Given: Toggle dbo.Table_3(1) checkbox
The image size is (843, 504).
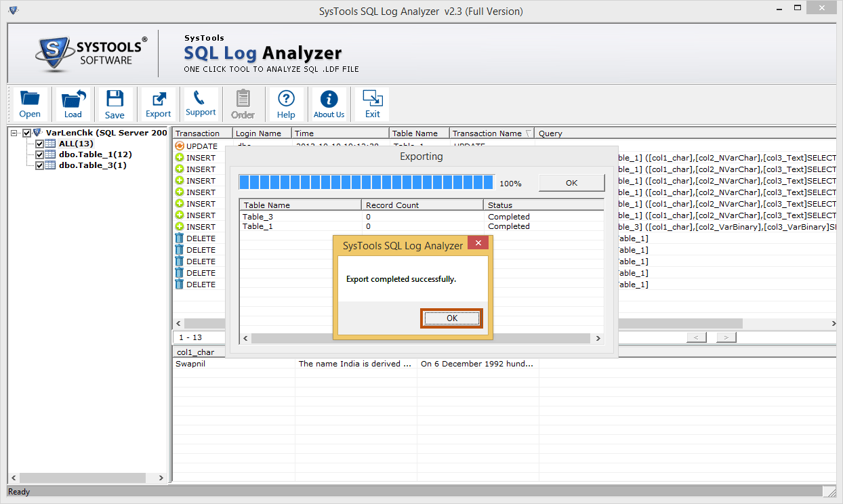Looking at the screenshot, I should pyautogui.click(x=39, y=165).
